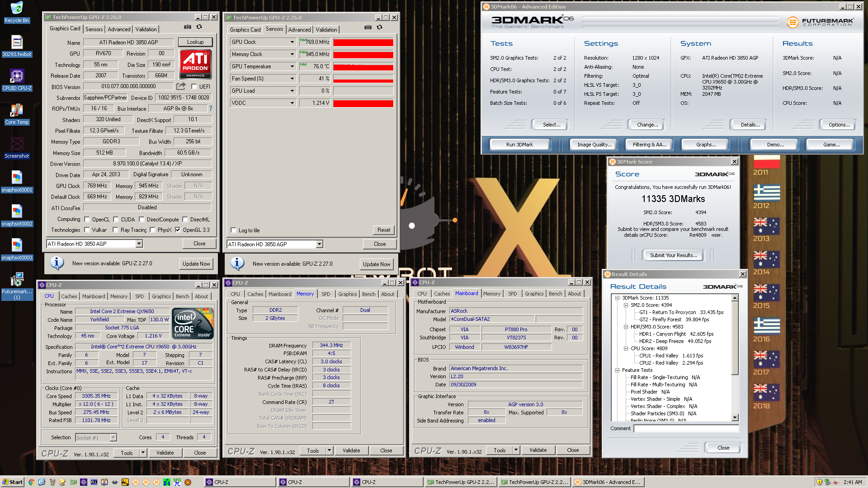Click the orange gear icon in quick launch bar
The image size is (868, 488).
[x=188, y=482]
